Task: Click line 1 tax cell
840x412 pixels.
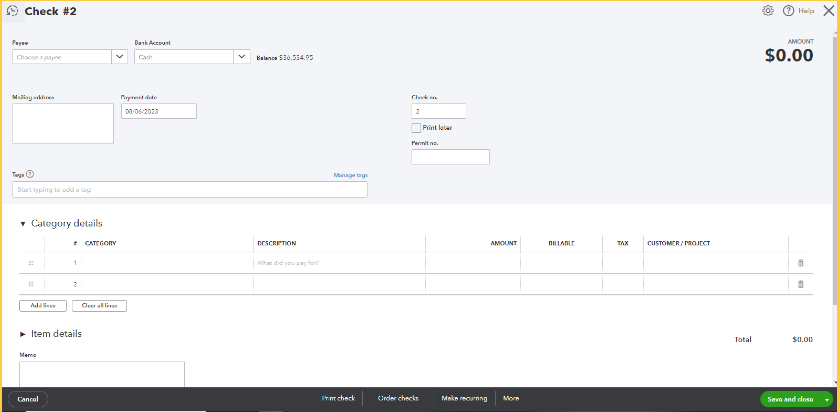Action: [623, 263]
